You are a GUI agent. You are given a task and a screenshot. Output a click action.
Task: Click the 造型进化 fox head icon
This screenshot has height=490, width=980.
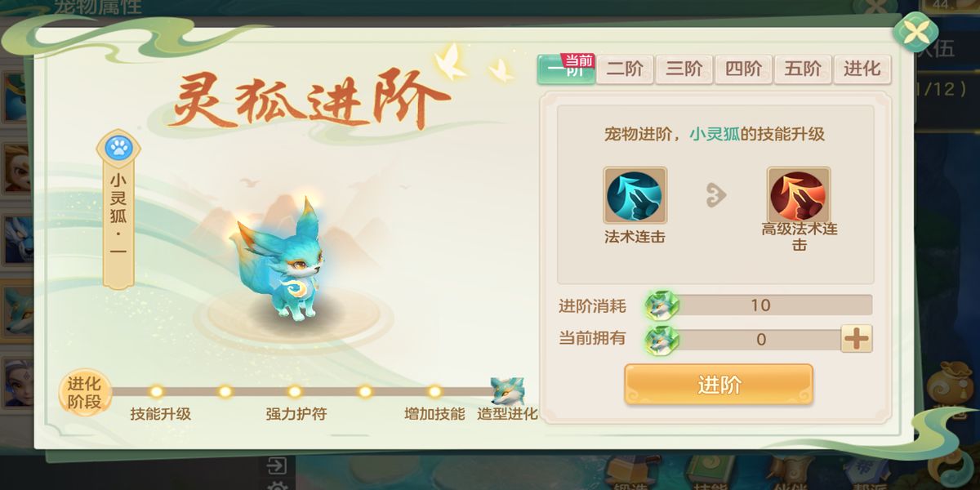point(507,392)
